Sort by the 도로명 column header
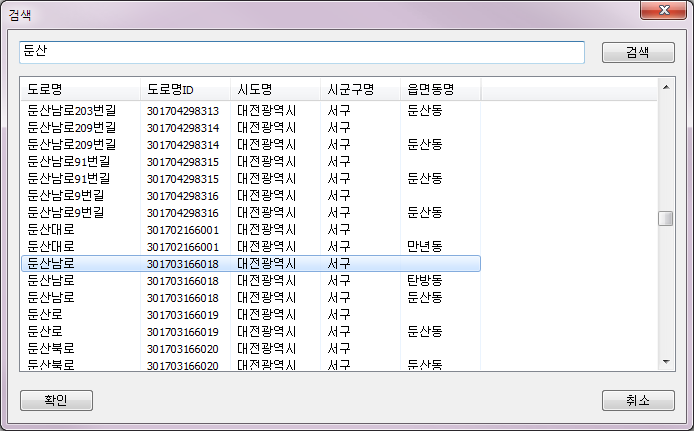Screen dimensions: 694x431 [80, 89]
